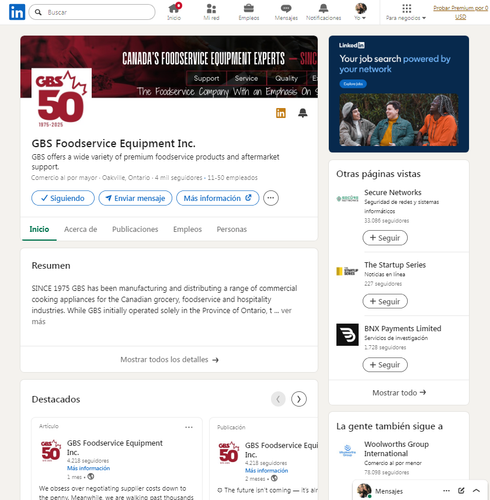Open BNX Payments Limited page
This screenshot has width=490, height=500.
pos(403,328)
